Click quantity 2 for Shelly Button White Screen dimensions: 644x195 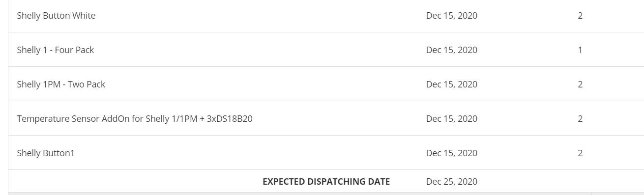(x=580, y=16)
